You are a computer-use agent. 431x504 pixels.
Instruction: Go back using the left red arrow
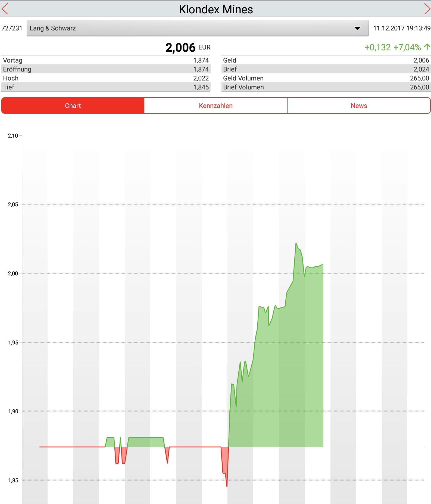point(5,9)
